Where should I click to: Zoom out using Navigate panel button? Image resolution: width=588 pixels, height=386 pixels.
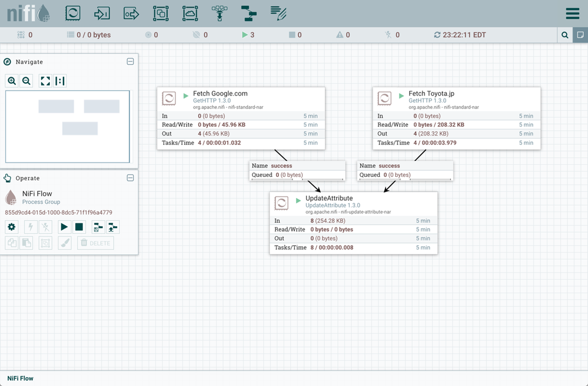(26, 81)
